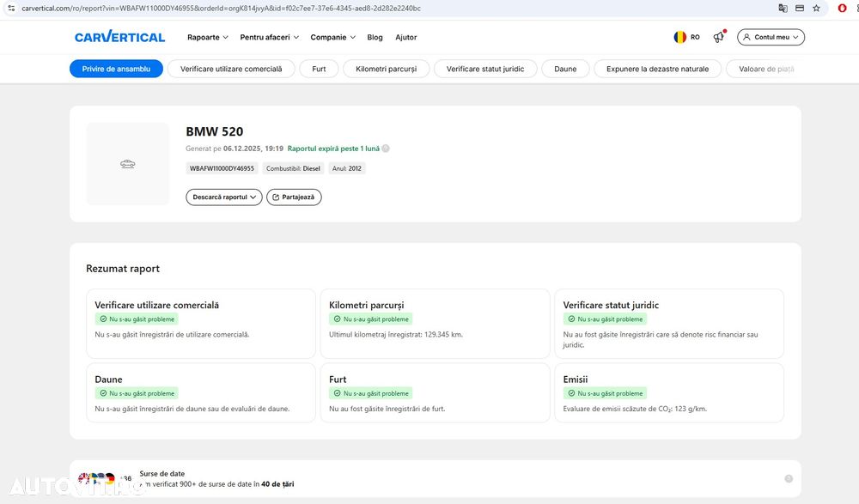Click the Combustibil: Diesel tag
This screenshot has width=859, height=504.
[293, 169]
